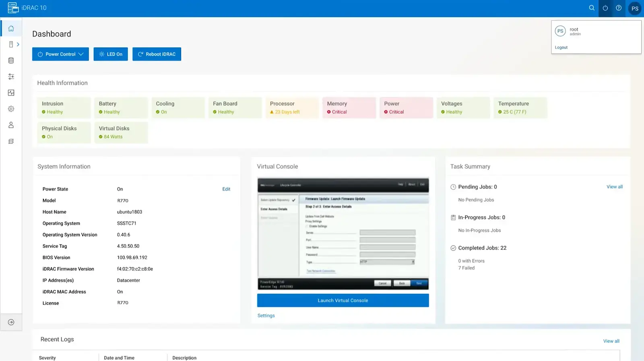Click the Launch Virtual Console button
This screenshot has height=361, width=644.
343,300
